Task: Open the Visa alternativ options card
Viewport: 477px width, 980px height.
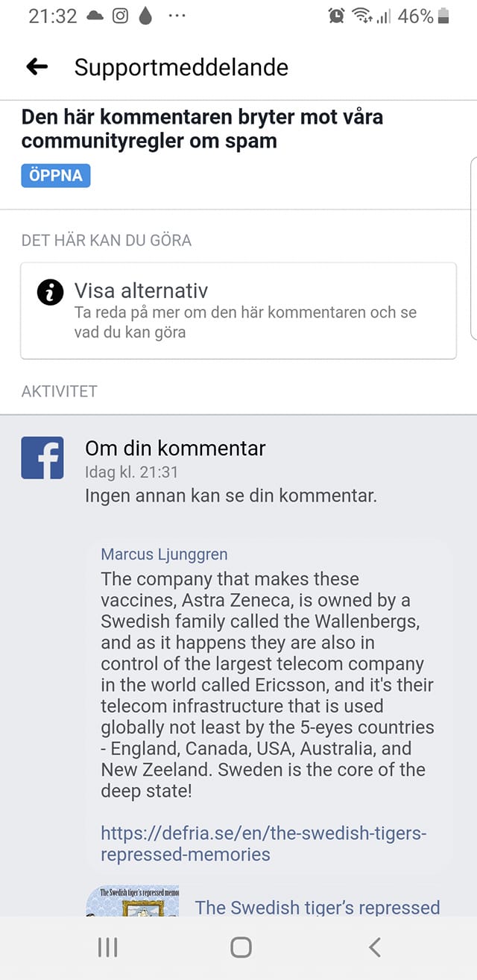Action: coord(238,311)
